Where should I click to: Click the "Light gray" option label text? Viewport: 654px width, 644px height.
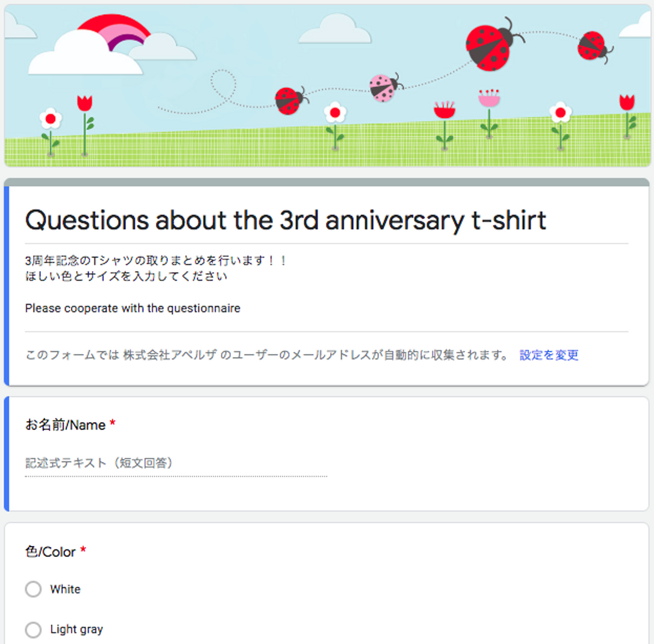click(76, 629)
